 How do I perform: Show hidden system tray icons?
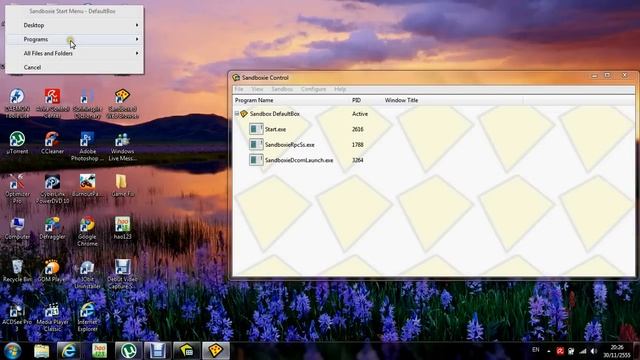click(549, 351)
